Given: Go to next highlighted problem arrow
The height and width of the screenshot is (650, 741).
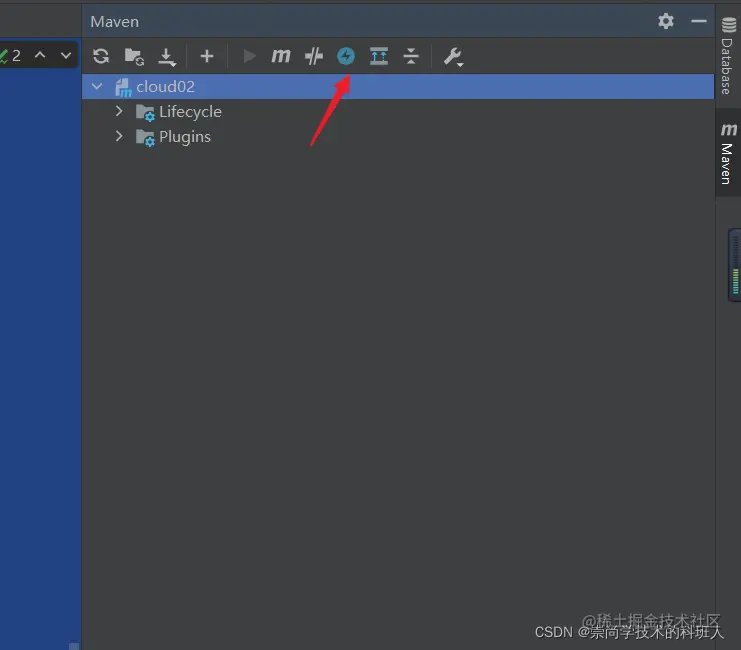Looking at the screenshot, I should pos(66,55).
